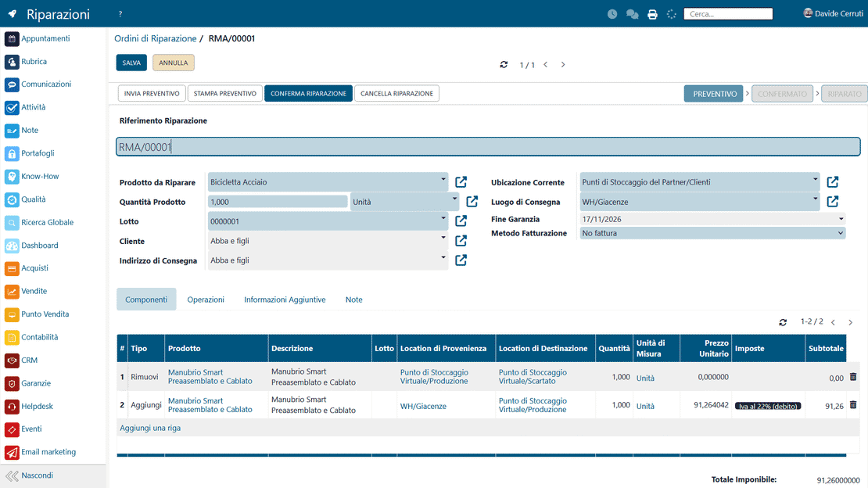Expand the Unità quantity dropdown
Screen dimensions: 868x488
point(454,199)
